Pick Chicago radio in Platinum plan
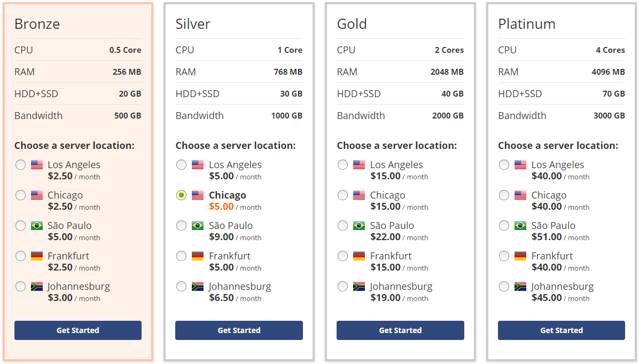The width and height of the screenshot is (639, 364). (x=504, y=195)
